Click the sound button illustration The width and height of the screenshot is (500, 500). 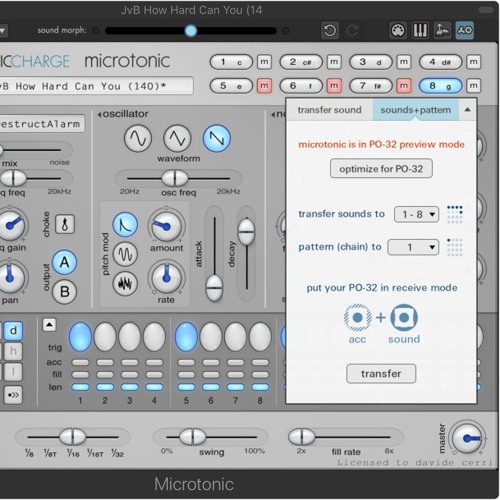tap(404, 318)
